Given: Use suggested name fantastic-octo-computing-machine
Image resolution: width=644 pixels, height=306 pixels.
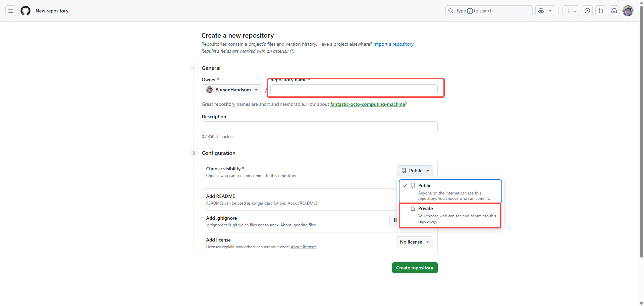Looking at the screenshot, I should pos(368,104).
